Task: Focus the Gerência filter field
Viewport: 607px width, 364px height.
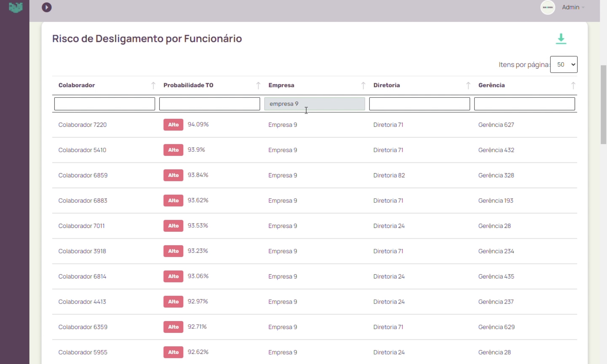Action: coord(524,104)
